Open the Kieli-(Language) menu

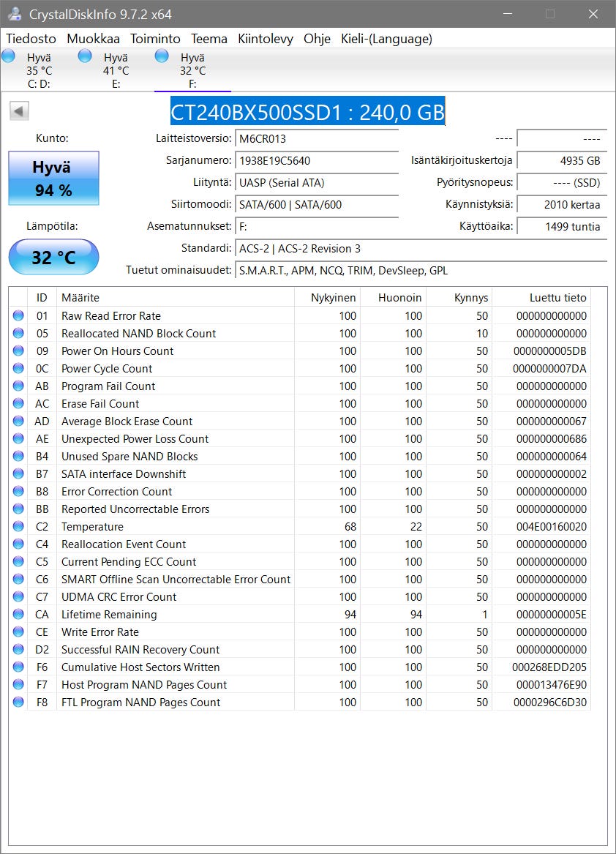tap(387, 39)
